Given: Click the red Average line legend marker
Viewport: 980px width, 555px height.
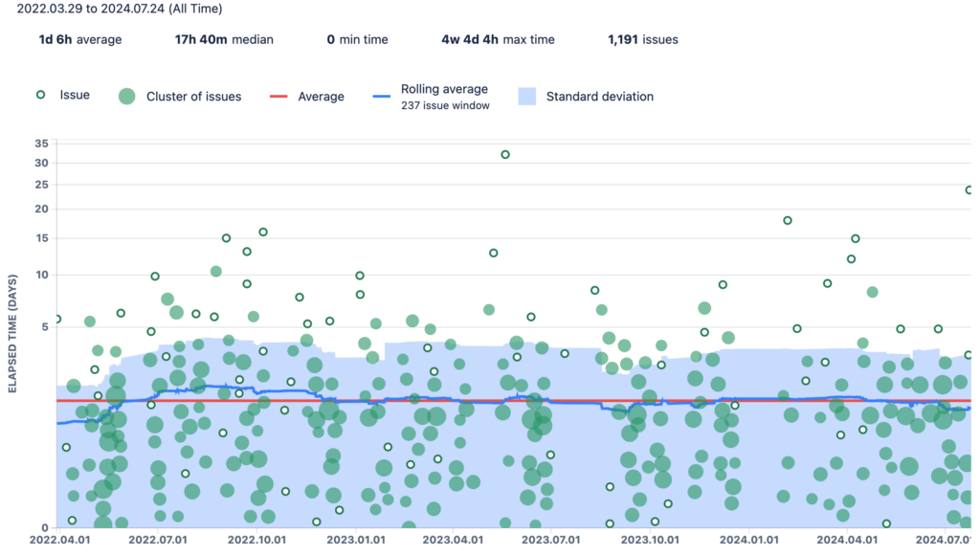Looking at the screenshot, I should point(278,96).
